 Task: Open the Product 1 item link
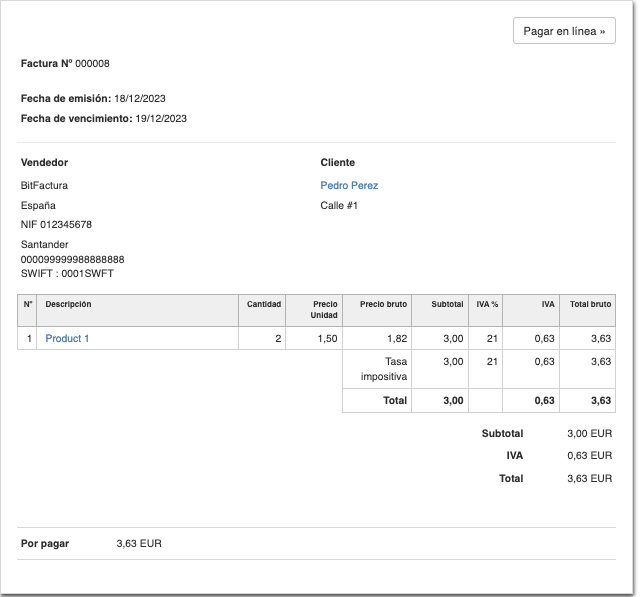pyautogui.click(x=67, y=339)
